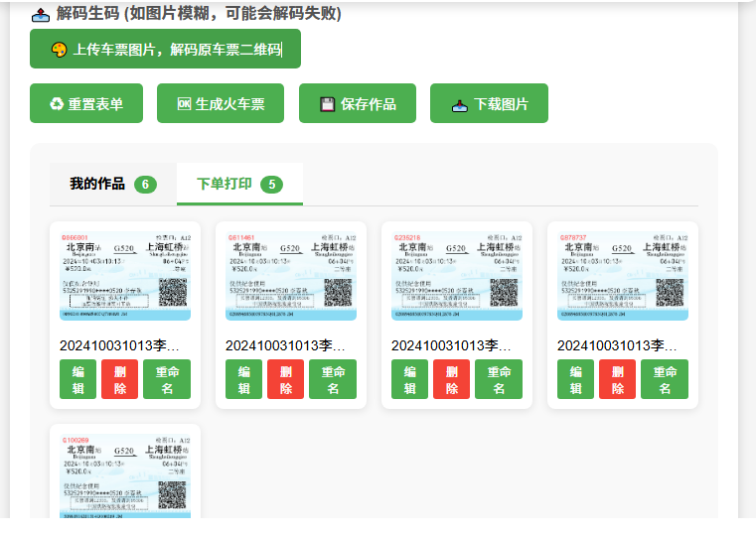Delete the G866801 ticket card

[119, 379]
